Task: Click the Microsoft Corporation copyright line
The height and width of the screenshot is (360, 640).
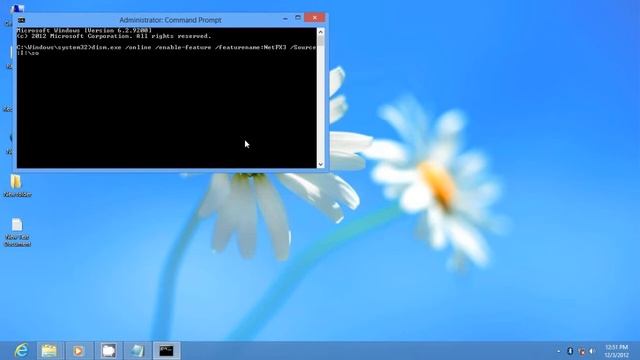Action: click(x=114, y=36)
